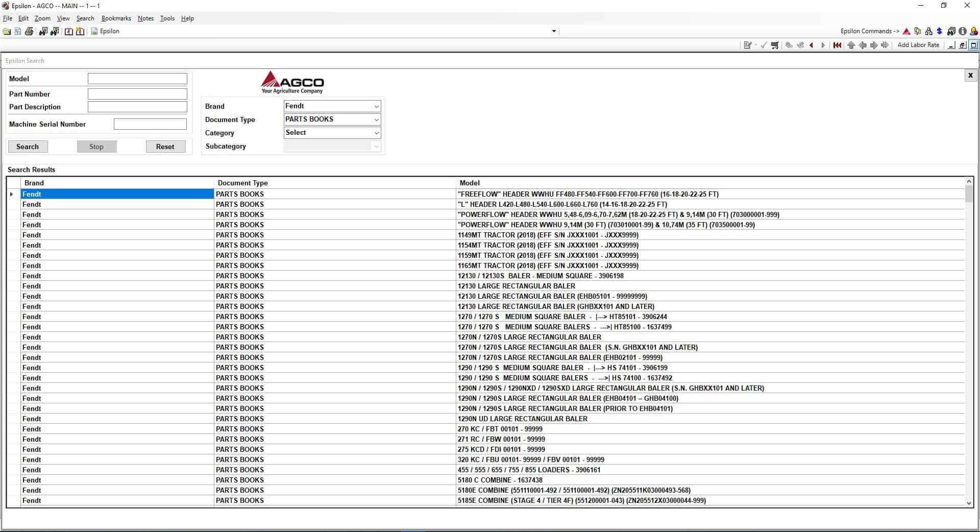Click the blue dollar sign icon

click(939, 32)
